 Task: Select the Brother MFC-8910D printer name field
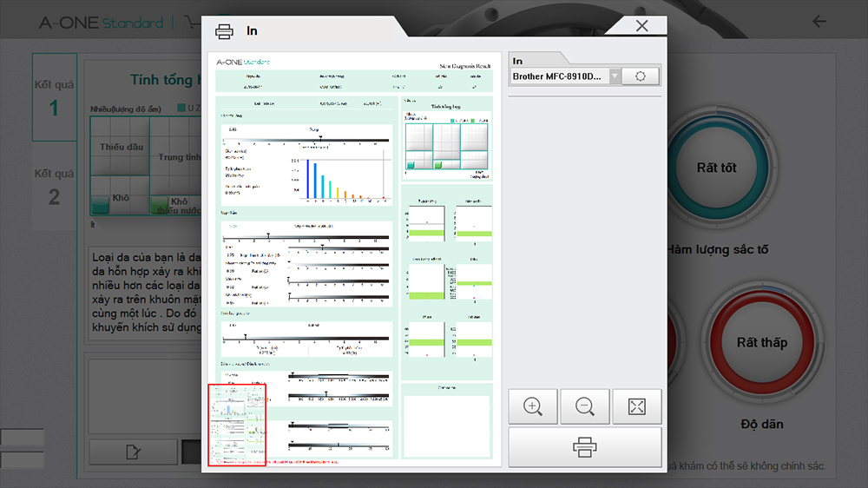coord(558,76)
